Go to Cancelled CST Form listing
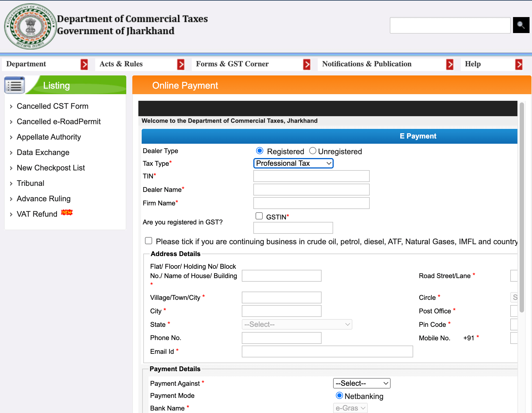Image resolution: width=532 pixels, height=413 pixels. [x=53, y=106]
